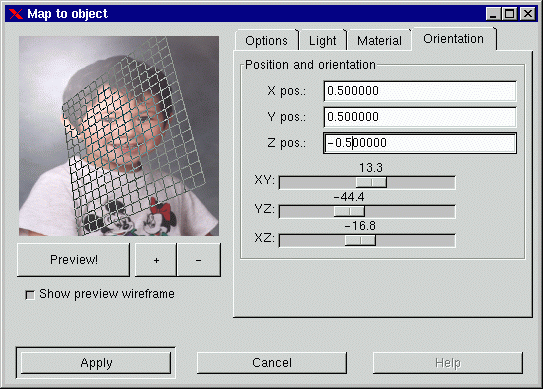The height and width of the screenshot is (389, 543).
Task: Focus the X pos. input field
Action: coord(420,91)
